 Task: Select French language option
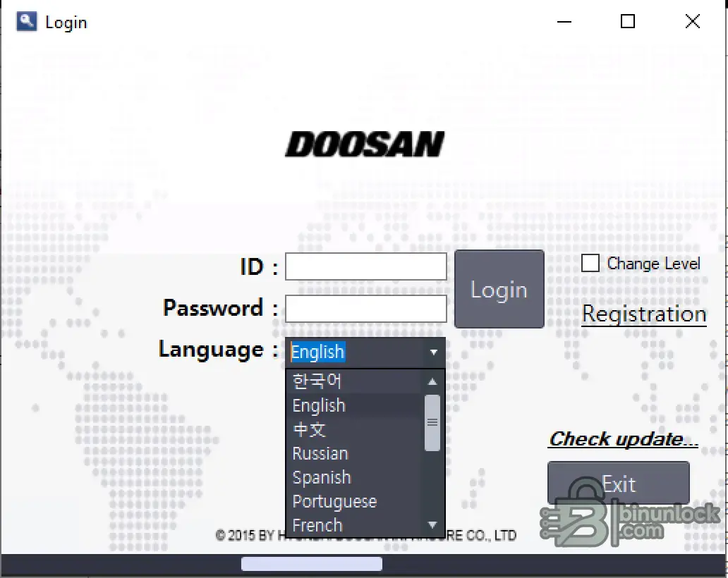tap(354, 525)
